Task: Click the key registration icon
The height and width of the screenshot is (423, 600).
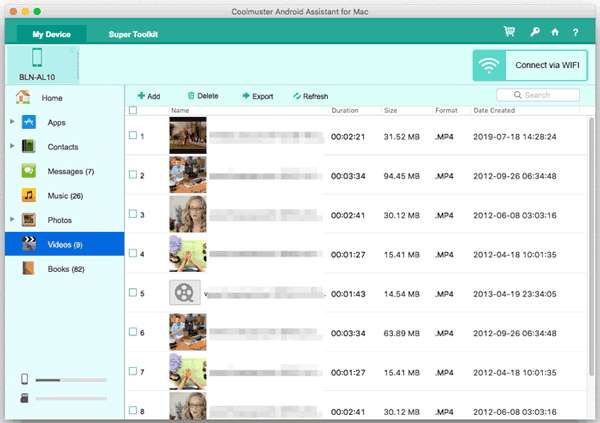Action: 535,32
